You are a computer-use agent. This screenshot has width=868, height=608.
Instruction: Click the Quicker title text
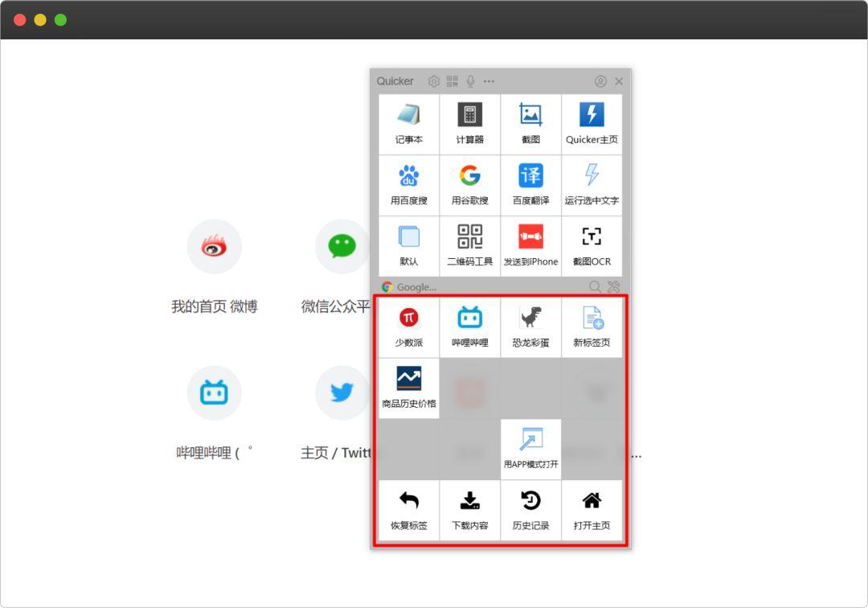[x=395, y=81]
